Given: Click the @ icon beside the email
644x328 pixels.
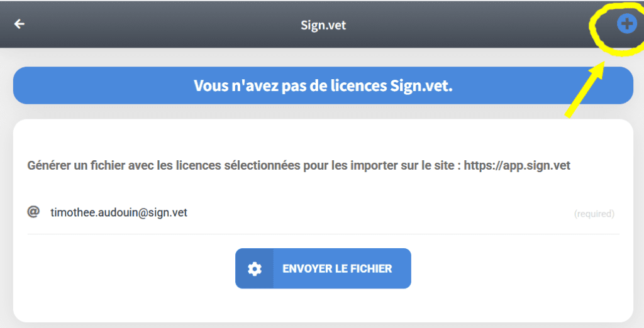Looking at the screenshot, I should 33,212.
